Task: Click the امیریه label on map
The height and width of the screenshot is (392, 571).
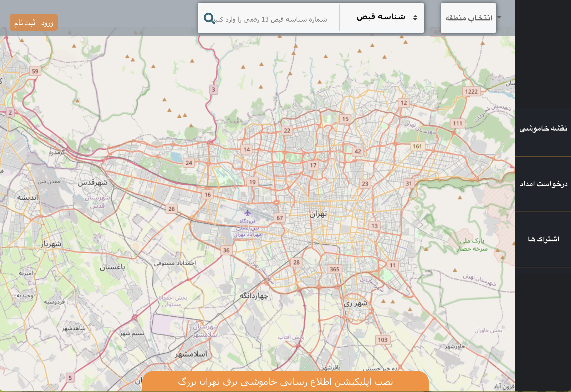Action: (26, 273)
